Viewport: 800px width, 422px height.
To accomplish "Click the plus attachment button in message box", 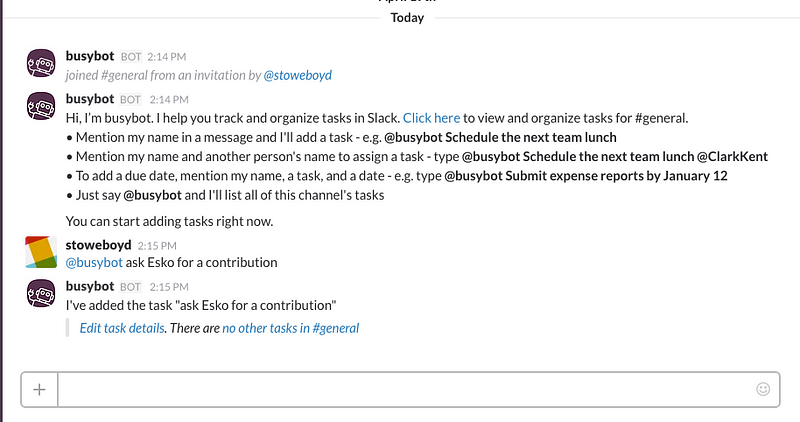I will (39, 390).
